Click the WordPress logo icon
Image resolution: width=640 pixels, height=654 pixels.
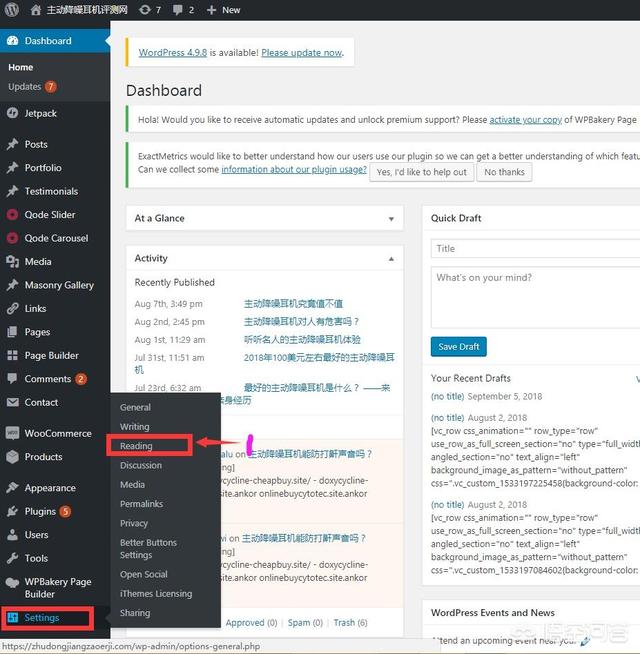(12, 10)
